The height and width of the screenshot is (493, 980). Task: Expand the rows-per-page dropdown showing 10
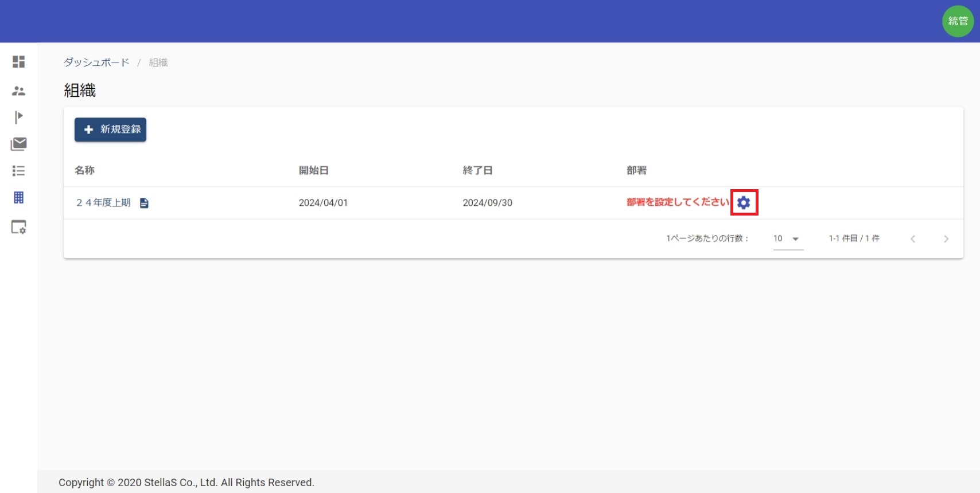[x=787, y=238]
